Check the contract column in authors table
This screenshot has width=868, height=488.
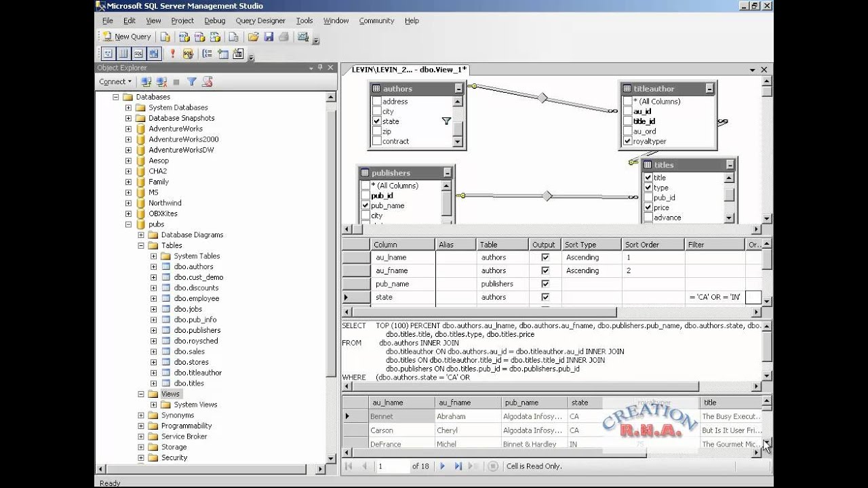pyautogui.click(x=376, y=141)
